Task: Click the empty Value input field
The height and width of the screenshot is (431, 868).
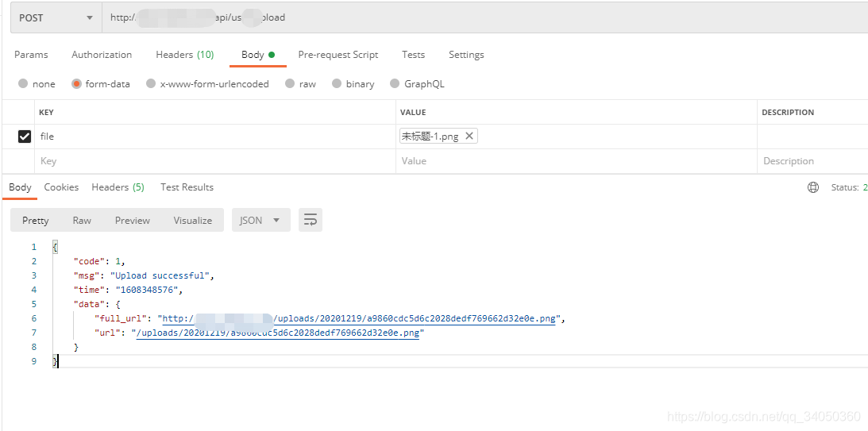Action: coord(577,161)
